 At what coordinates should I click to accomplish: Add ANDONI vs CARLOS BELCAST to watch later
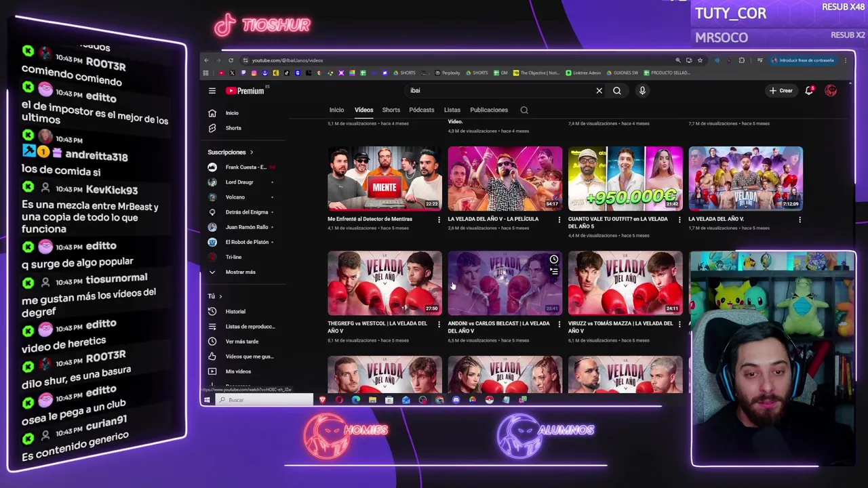pyautogui.click(x=554, y=260)
